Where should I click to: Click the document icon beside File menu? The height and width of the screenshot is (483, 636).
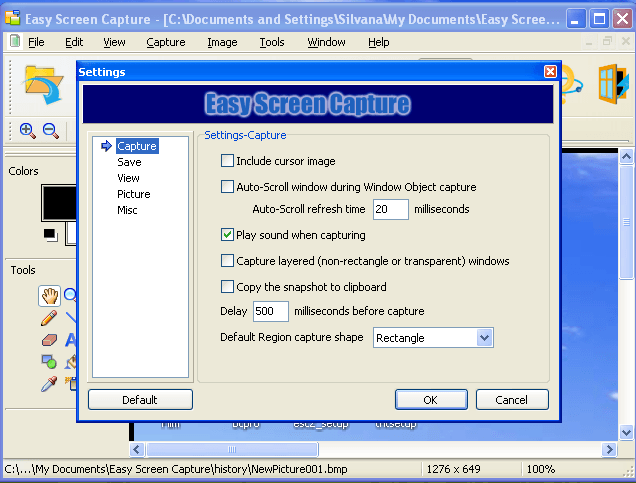pyautogui.click(x=15, y=41)
